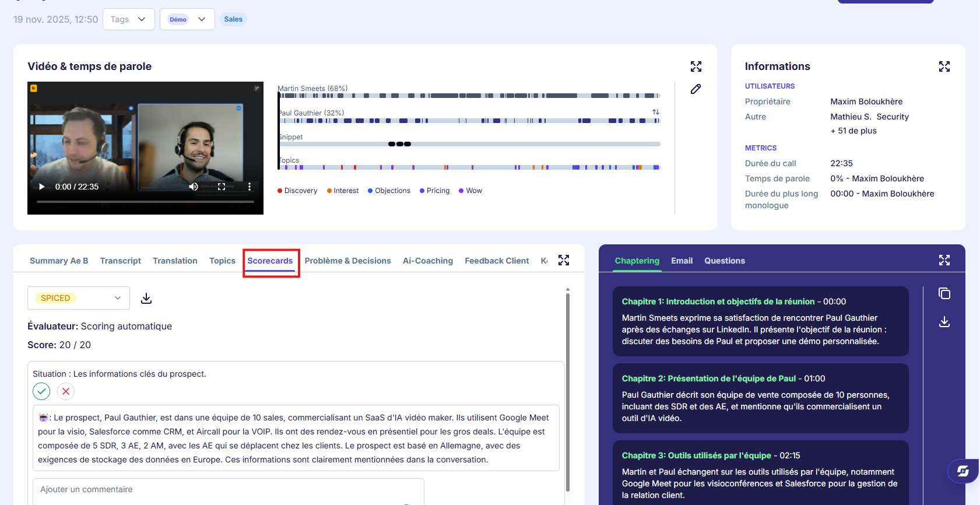
Task: Expand the Vidéo & temps de parole panel
Action: coord(696,66)
